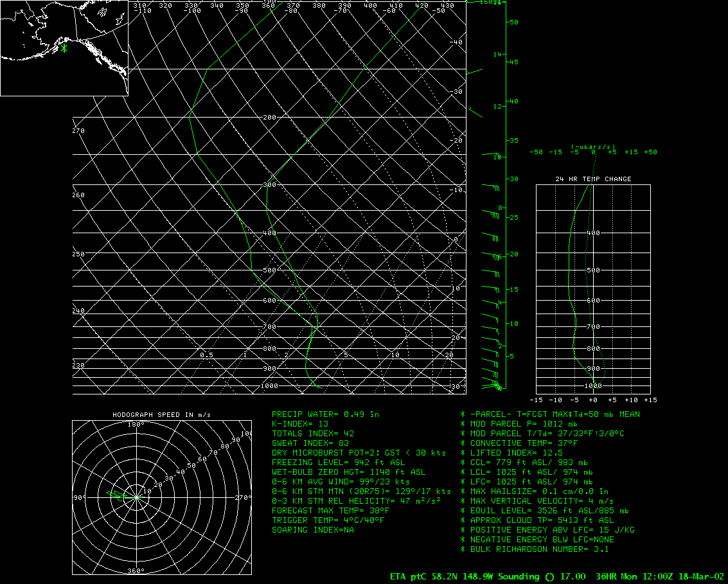The width and height of the screenshot is (728, 584).
Task: Select the 'LCL= 1025 ft ASL' line
Action: coord(527,472)
